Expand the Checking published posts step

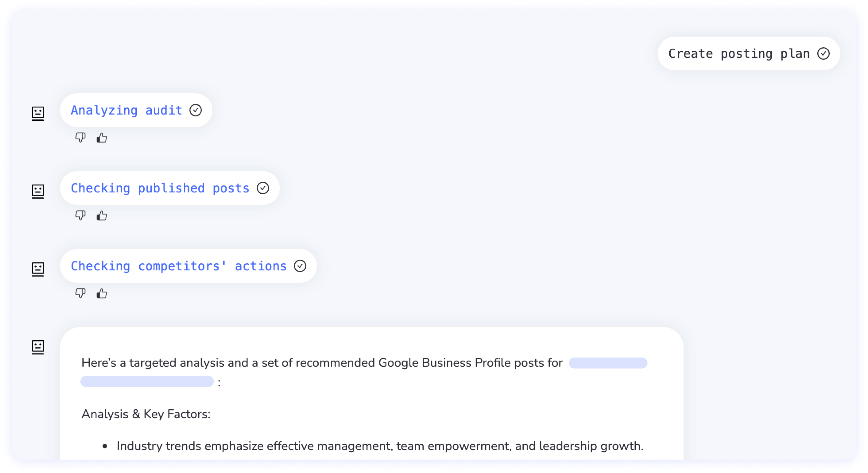[160, 188]
